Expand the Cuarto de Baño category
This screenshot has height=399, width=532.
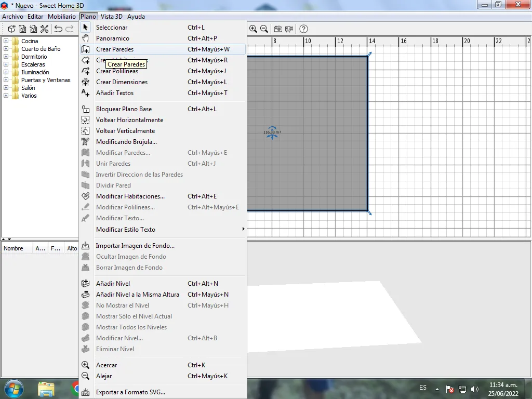click(x=6, y=48)
